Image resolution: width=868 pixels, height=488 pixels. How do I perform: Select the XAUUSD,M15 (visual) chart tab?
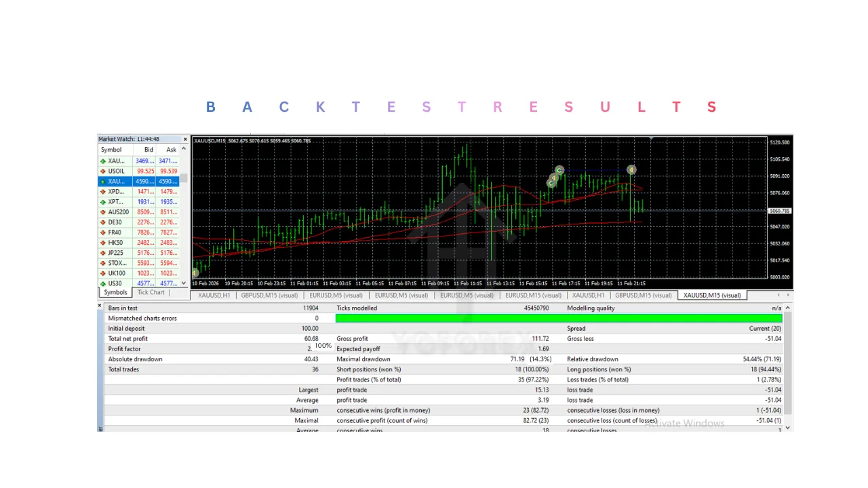click(712, 296)
